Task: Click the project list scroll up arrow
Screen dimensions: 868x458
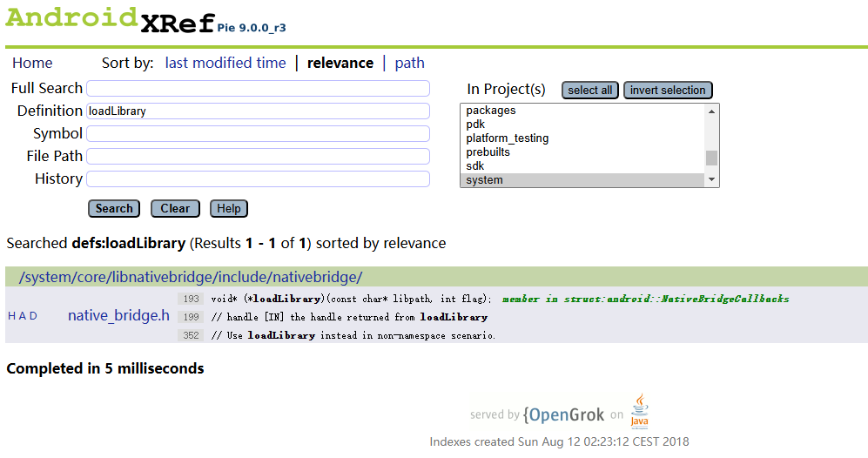Action: (x=712, y=111)
